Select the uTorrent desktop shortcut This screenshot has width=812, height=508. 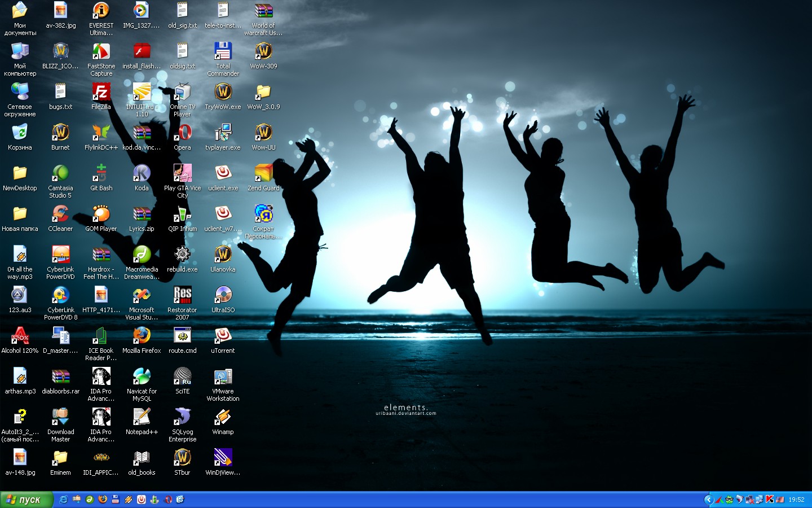click(x=223, y=336)
